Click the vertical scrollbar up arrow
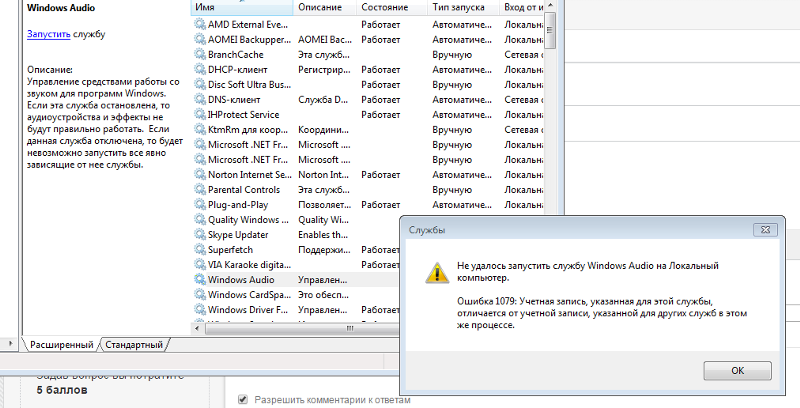This screenshot has width=800, height=408. pos(549,6)
